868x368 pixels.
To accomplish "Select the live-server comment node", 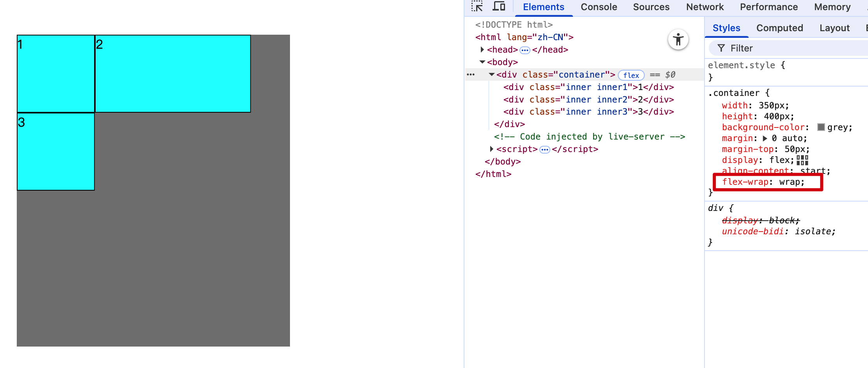I will [589, 136].
